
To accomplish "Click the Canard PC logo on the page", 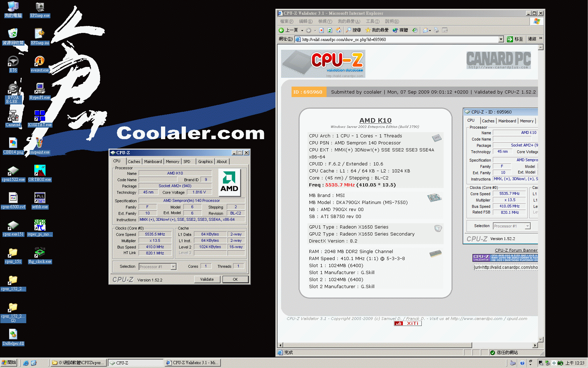I will point(498,60).
